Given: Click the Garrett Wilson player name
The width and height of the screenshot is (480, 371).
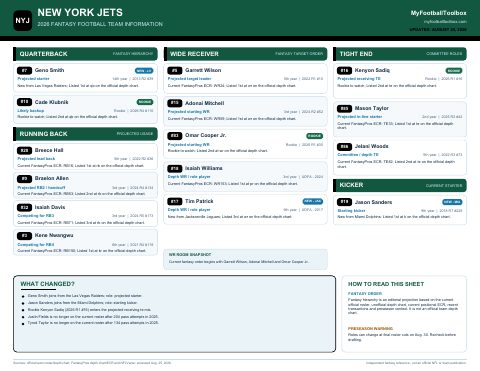Looking at the screenshot, I should click(203, 70).
